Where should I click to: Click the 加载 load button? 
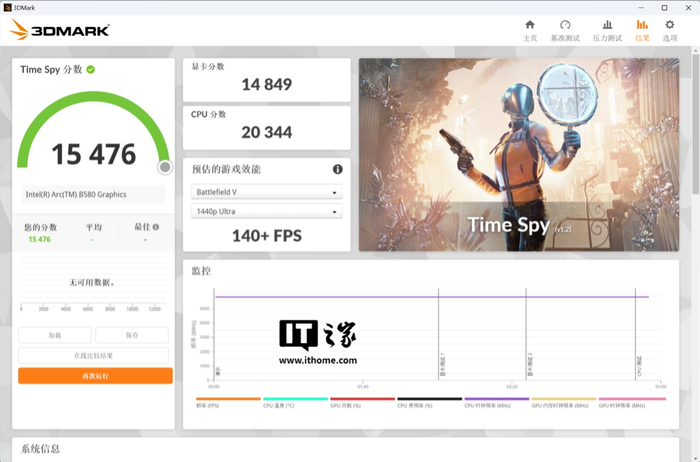(55, 335)
